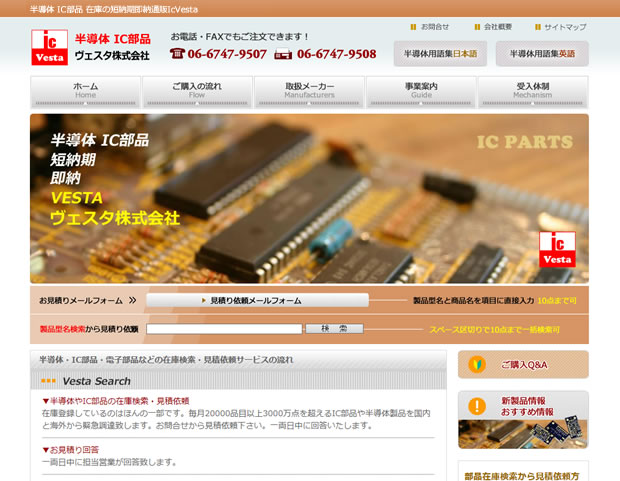Image resolution: width=620 pixels, height=481 pixels.
Task: Click the double chevron after お見積りメールフォーム
Action: point(132,300)
